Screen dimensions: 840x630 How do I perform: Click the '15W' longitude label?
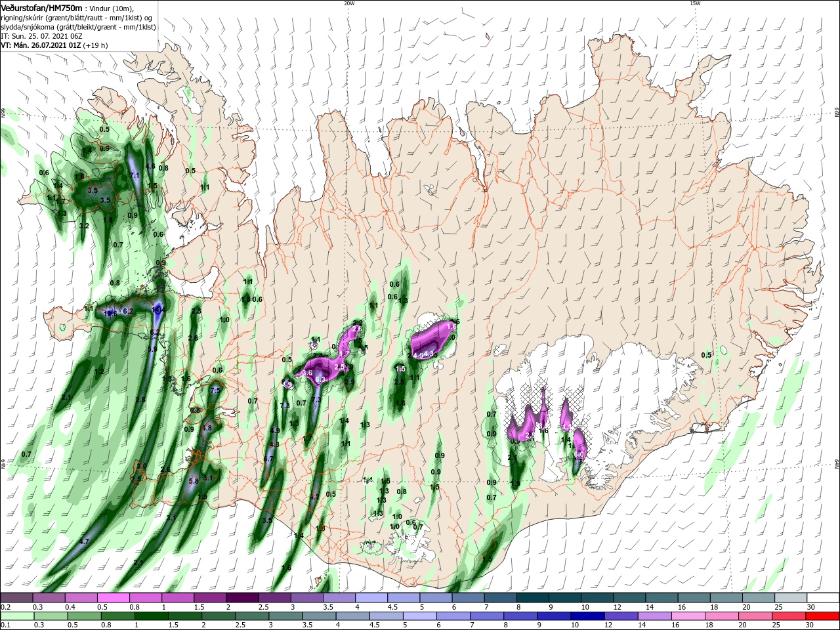(x=694, y=3)
